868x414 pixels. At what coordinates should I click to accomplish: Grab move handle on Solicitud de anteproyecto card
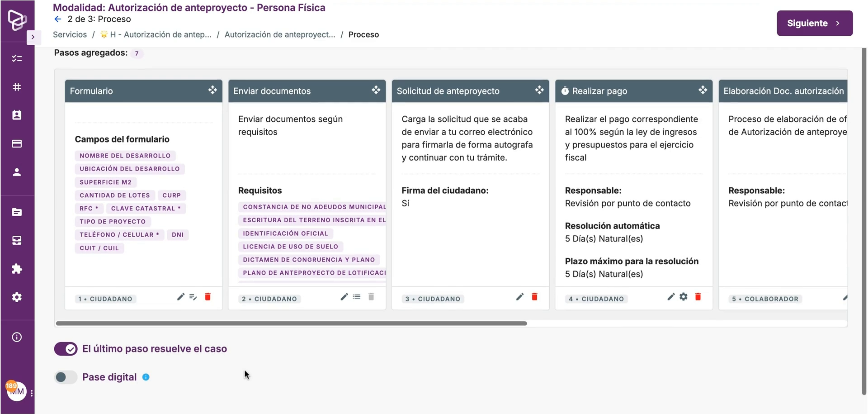(539, 90)
